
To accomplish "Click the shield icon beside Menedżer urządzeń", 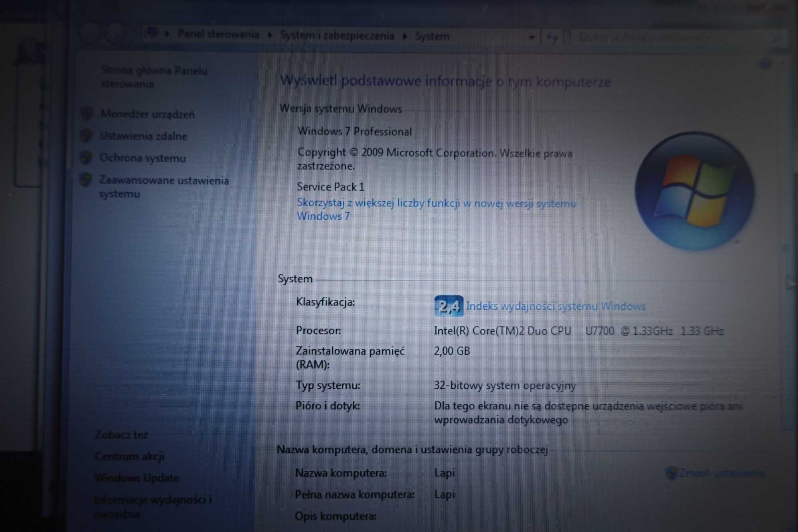I will point(87,114).
